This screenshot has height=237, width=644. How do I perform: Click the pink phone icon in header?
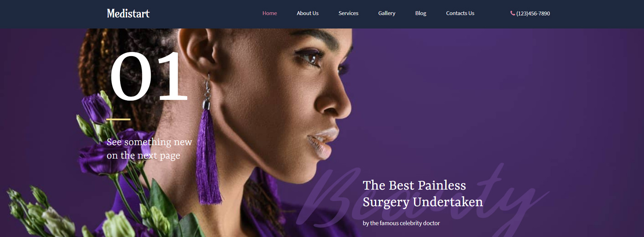pyautogui.click(x=512, y=13)
